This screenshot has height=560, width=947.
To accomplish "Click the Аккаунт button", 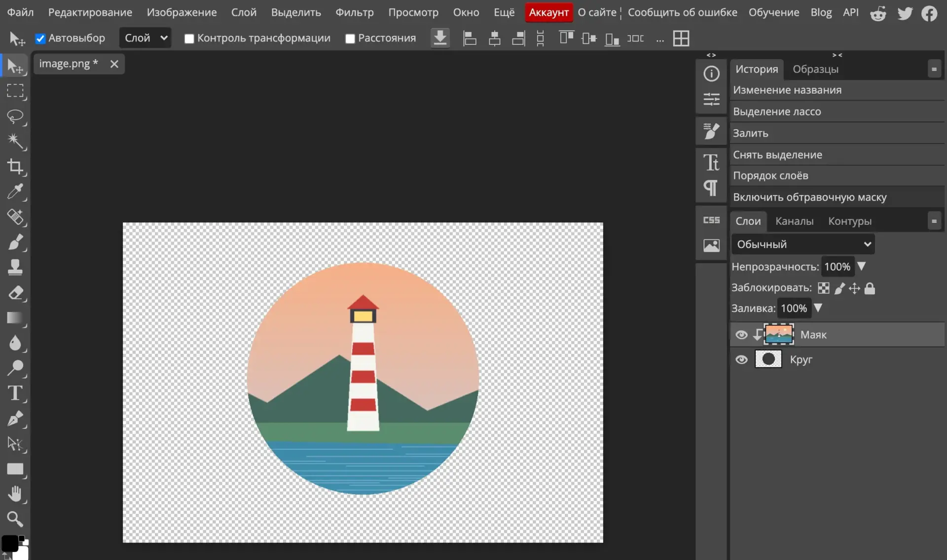I will pos(548,12).
